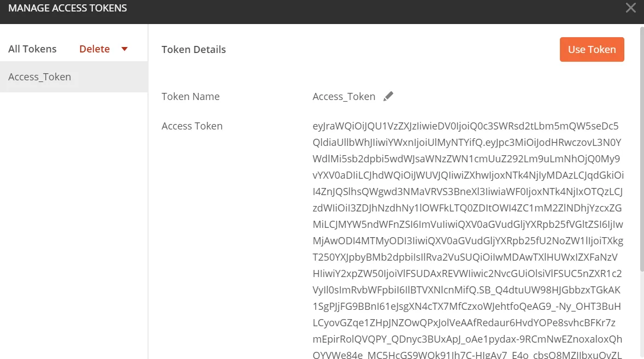The image size is (644, 359).
Task: Click the red Delete option
Action: 94,49
